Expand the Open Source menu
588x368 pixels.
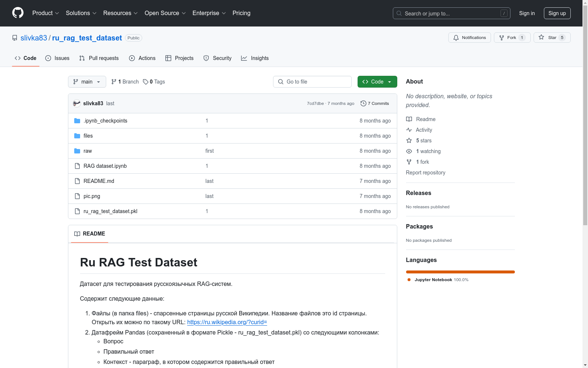[x=165, y=13]
